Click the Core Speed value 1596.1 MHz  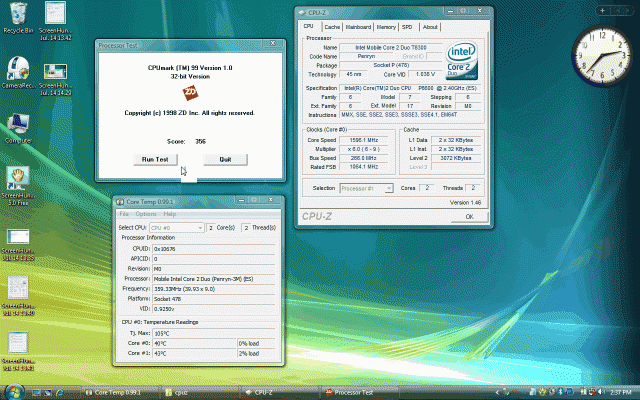364,140
